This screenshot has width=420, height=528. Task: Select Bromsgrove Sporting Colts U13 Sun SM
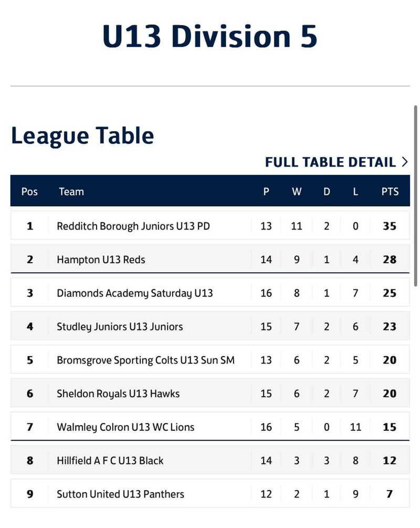pyautogui.click(x=146, y=360)
